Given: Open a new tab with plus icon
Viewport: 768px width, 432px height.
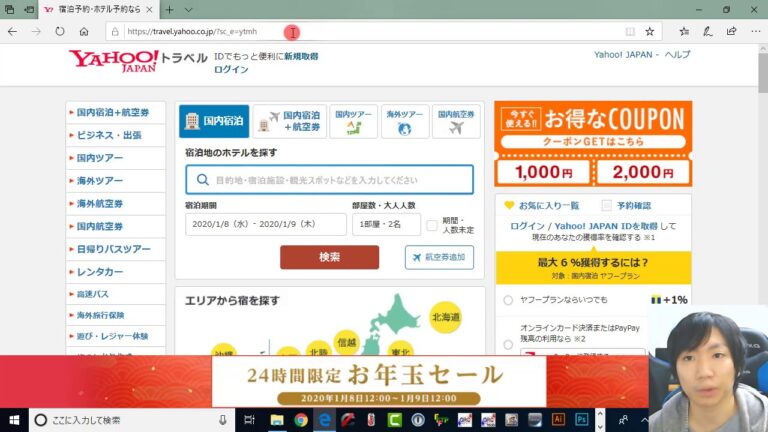Looking at the screenshot, I should 169,9.
